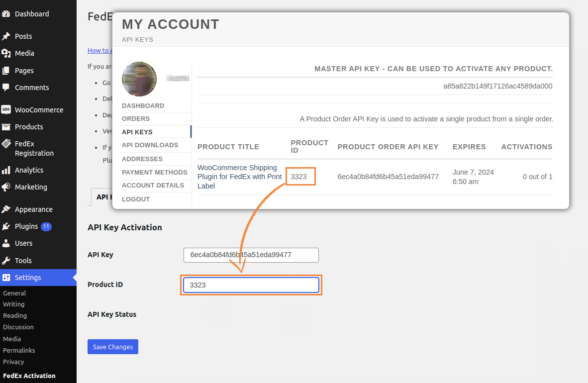Click the EXPIRES column header
Viewport: 588px width, 383px height.
469,147
